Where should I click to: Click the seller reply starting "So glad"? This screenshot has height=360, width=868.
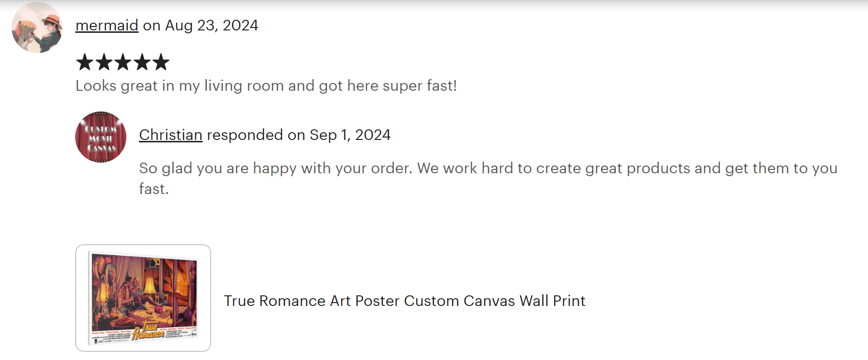point(488,168)
